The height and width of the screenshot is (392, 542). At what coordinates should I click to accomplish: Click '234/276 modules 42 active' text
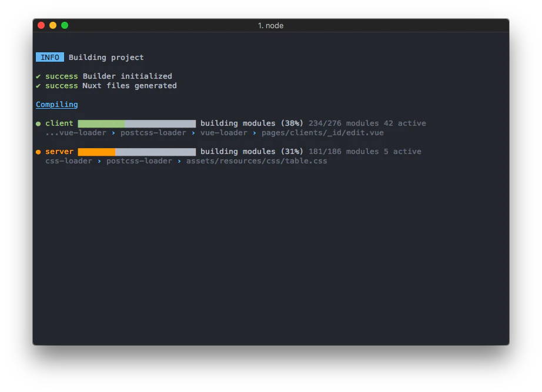[x=367, y=123]
